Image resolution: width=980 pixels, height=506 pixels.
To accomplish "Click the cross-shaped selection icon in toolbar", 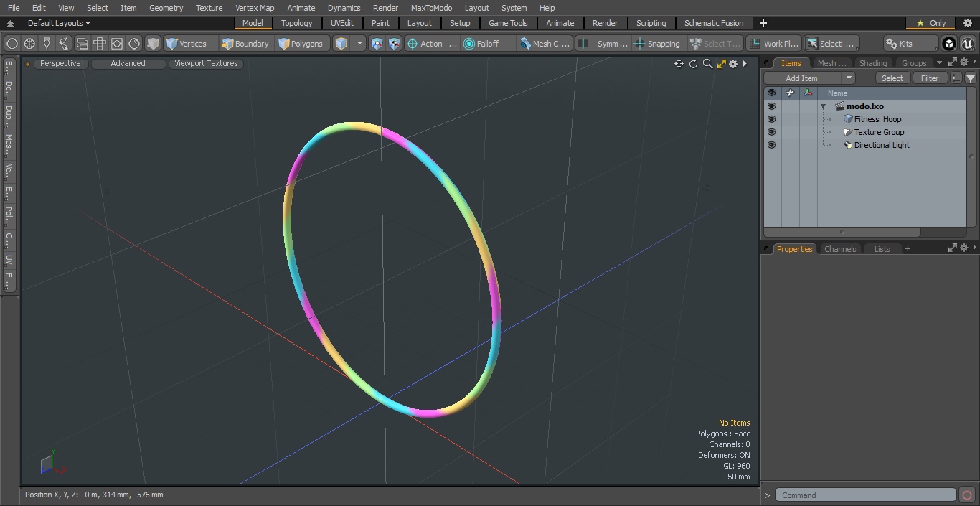I will coord(99,44).
